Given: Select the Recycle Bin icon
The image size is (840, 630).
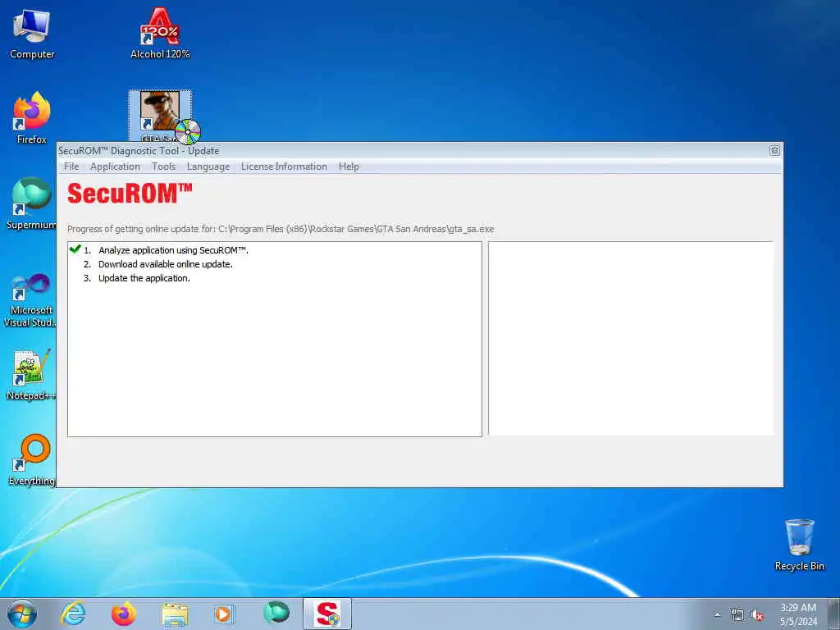Looking at the screenshot, I should click(799, 546).
